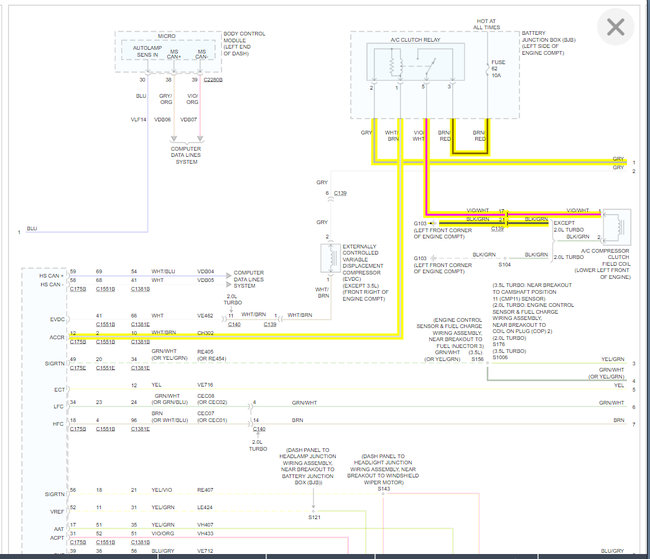This screenshot has width=650, height=559.
Task: Open the C140 link beside pin 14
Action: click(x=259, y=429)
